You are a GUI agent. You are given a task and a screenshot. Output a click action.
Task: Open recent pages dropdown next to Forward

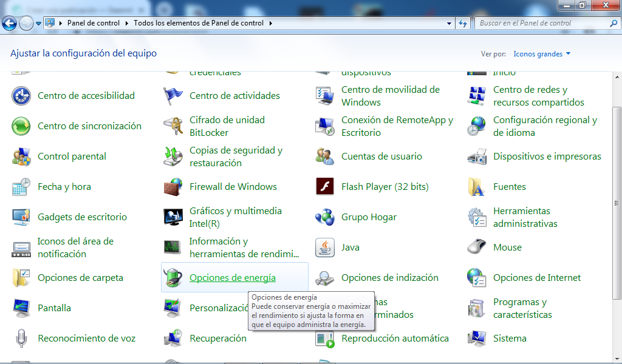click(38, 24)
